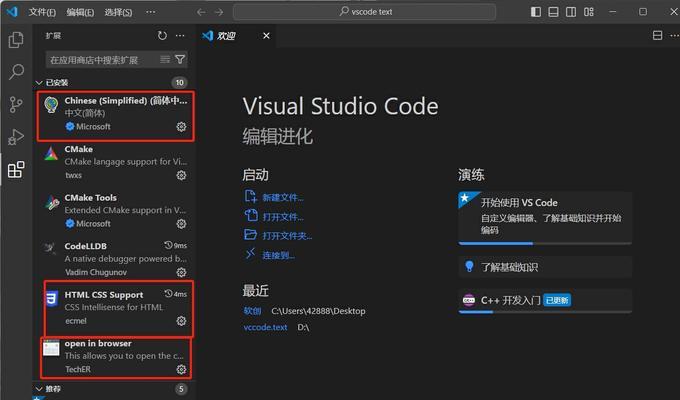Image resolution: width=680 pixels, height=400 pixels.
Task: Open the 选择(S) menu
Action: point(118,12)
